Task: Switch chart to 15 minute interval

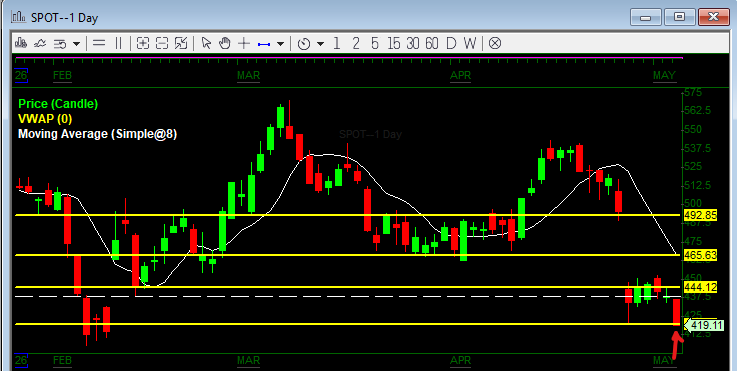Action: tap(394, 44)
